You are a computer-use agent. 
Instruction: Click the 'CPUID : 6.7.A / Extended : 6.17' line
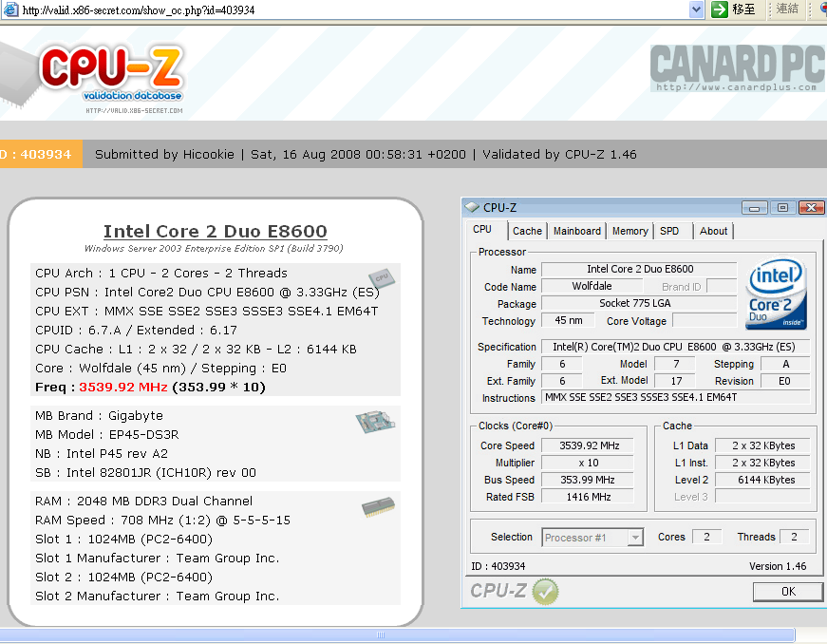point(136,331)
